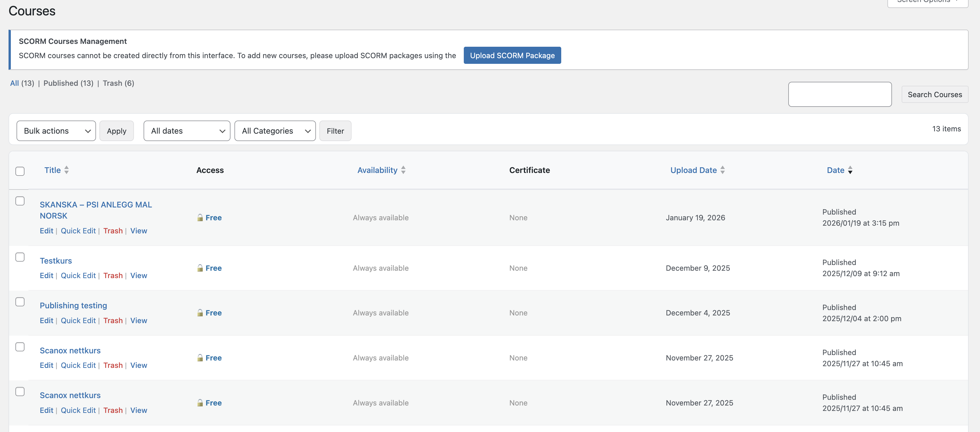Open Quick Edit for Testkurs
Image resolution: width=980 pixels, height=432 pixels.
[78, 275]
